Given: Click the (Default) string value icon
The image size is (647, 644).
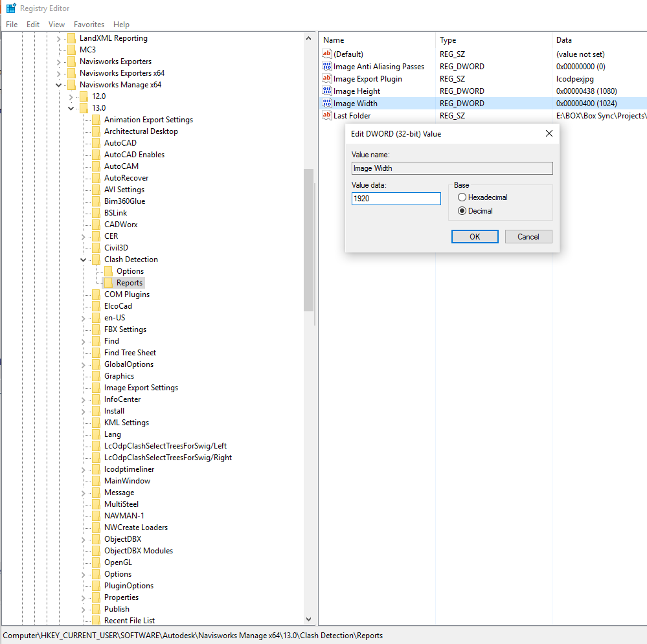Looking at the screenshot, I should point(327,54).
